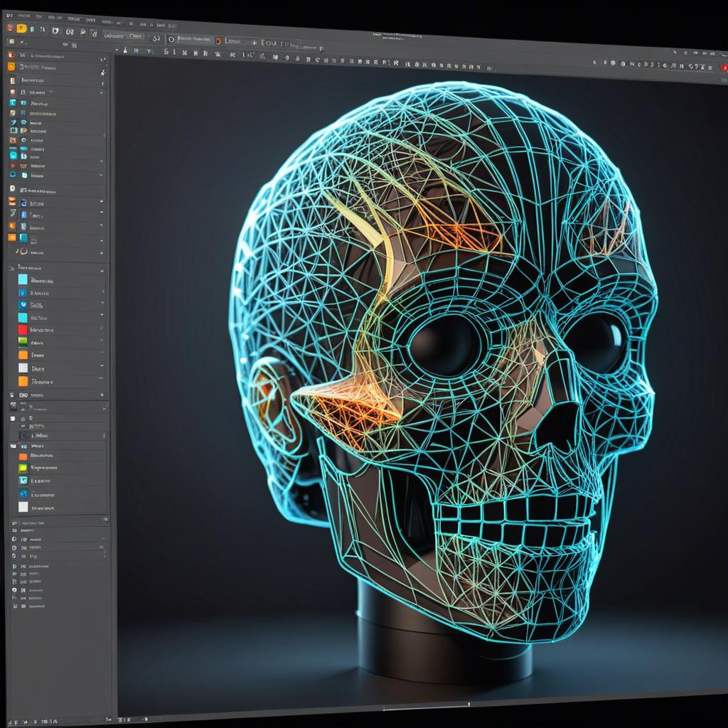Pick the red swatch in the swatch list
The image size is (728, 728).
click(23, 330)
